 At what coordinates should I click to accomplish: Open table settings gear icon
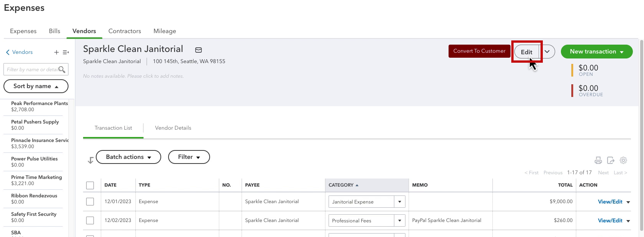(623, 160)
